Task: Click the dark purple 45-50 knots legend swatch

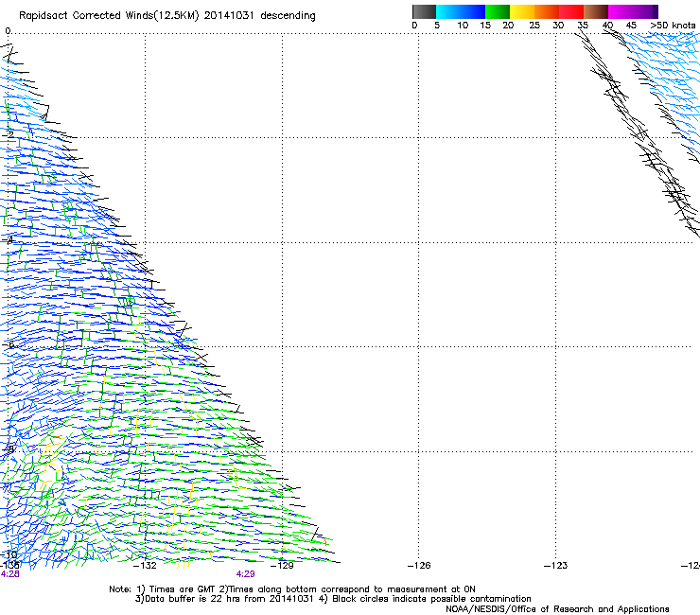Action: (645, 11)
